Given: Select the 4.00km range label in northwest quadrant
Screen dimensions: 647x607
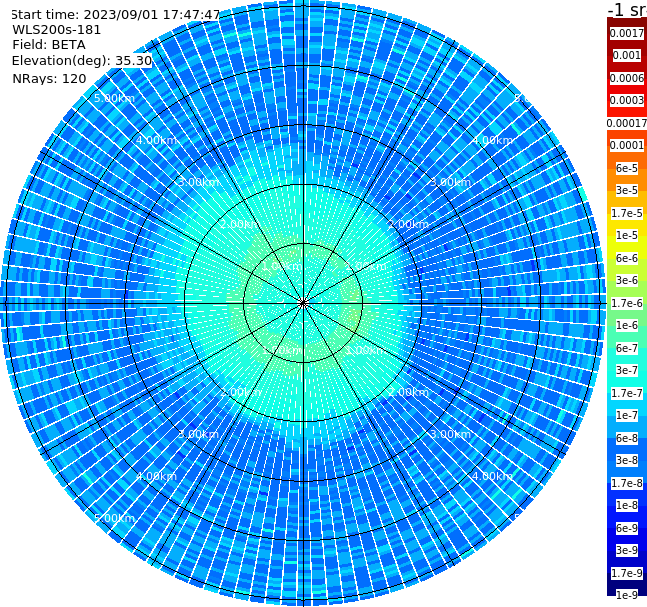Looking at the screenshot, I should 156,140.
